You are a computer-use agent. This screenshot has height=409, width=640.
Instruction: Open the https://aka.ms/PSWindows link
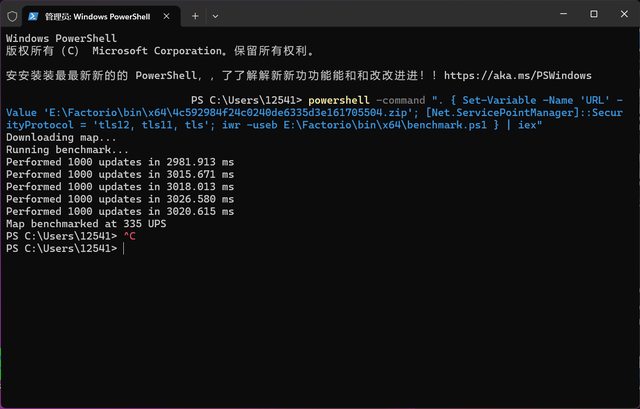pos(517,75)
